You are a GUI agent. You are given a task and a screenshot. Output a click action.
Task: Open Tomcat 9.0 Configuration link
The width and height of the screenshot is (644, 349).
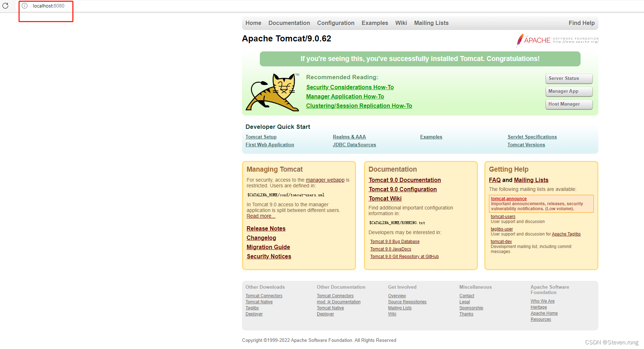coord(403,189)
